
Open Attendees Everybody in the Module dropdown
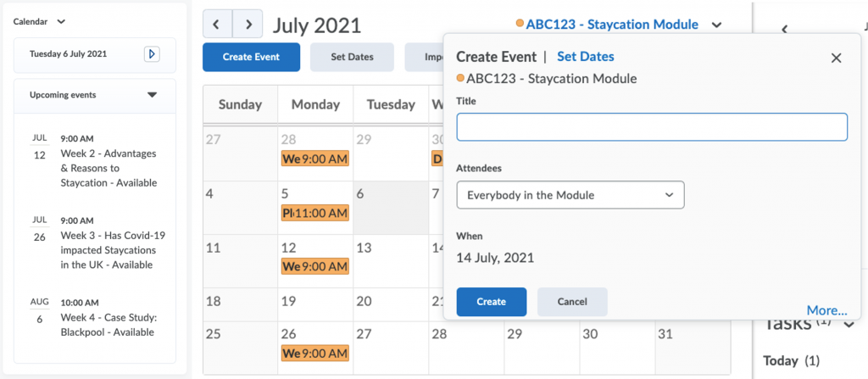tap(570, 195)
